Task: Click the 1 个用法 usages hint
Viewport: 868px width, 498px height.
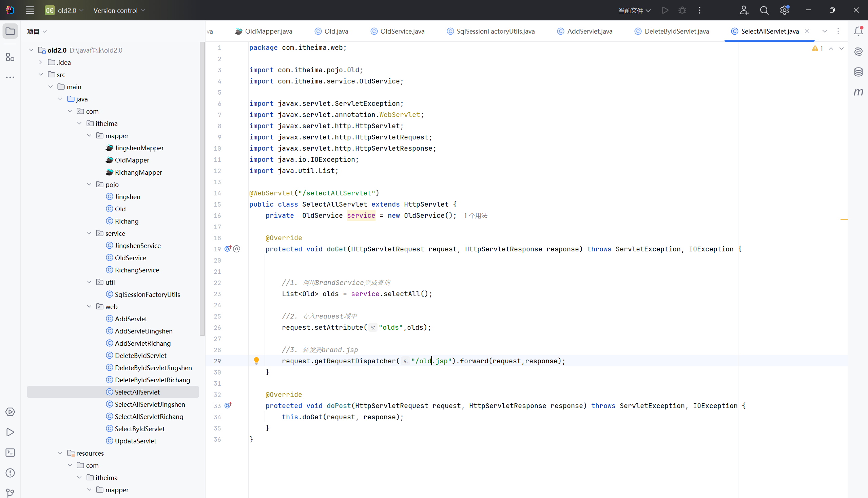Action: (x=476, y=216)
